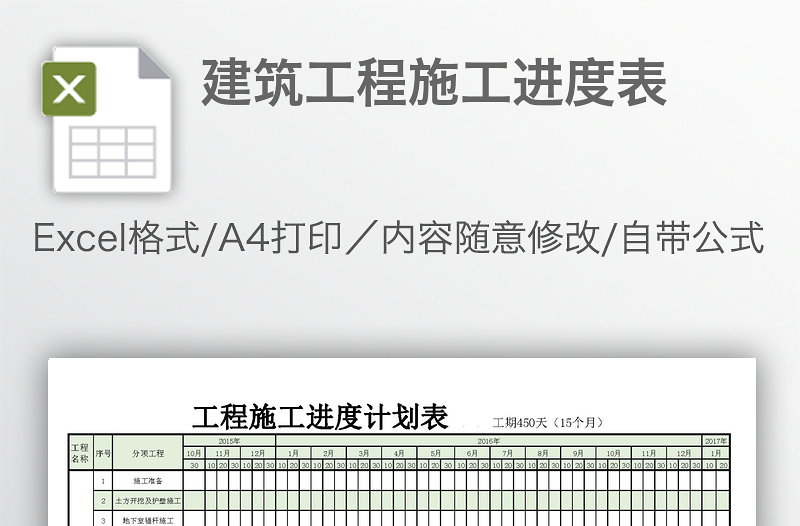Select the 2月 month cell
Image resolution: width=800 pixels, height=526 pixels.
329,453
